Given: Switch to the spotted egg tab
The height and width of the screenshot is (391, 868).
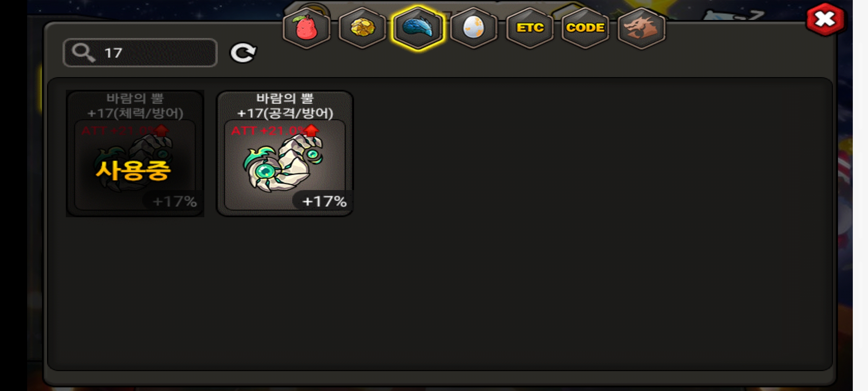Looking at the screenshot, I should [474, 28].
